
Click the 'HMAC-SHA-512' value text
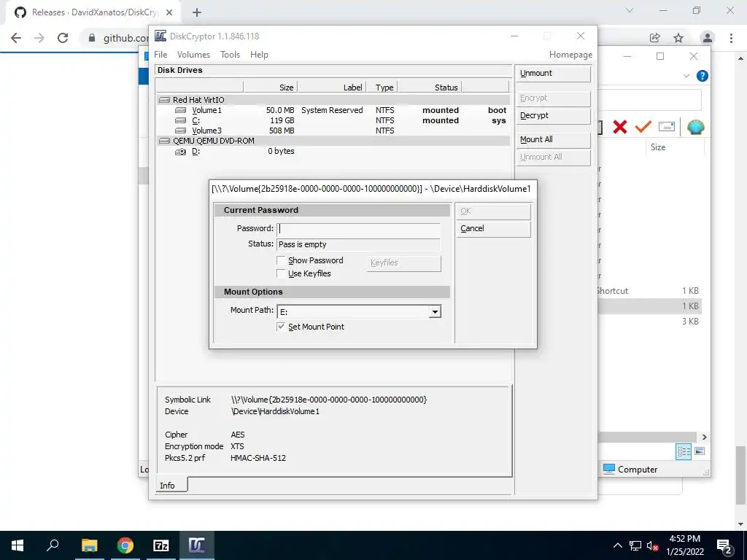[x=258, y=458]
